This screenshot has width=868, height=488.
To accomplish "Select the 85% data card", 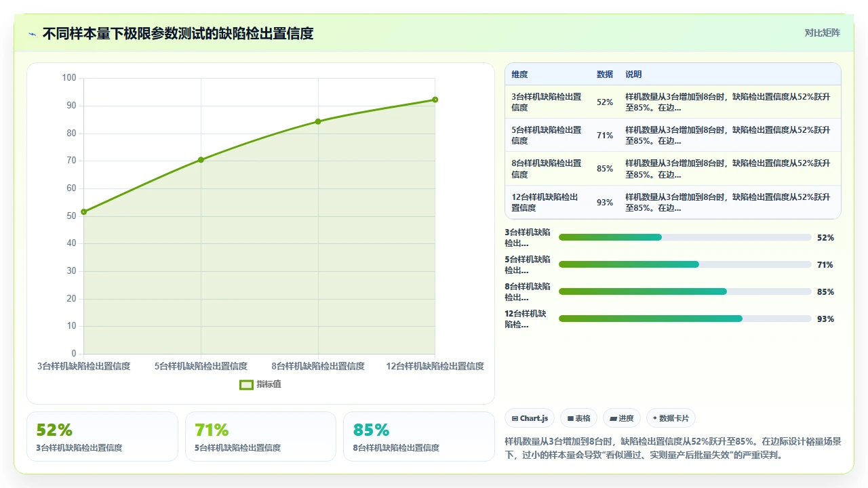I will coord(419,436).
